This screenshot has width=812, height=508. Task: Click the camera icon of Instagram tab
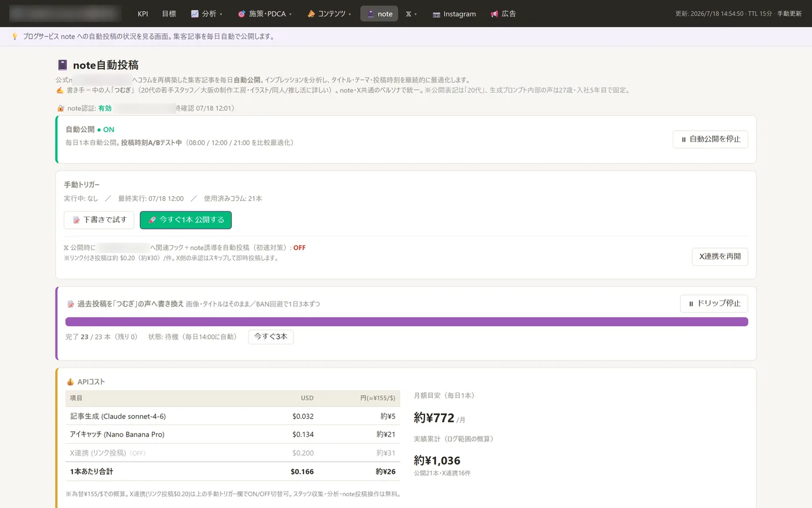436,15
